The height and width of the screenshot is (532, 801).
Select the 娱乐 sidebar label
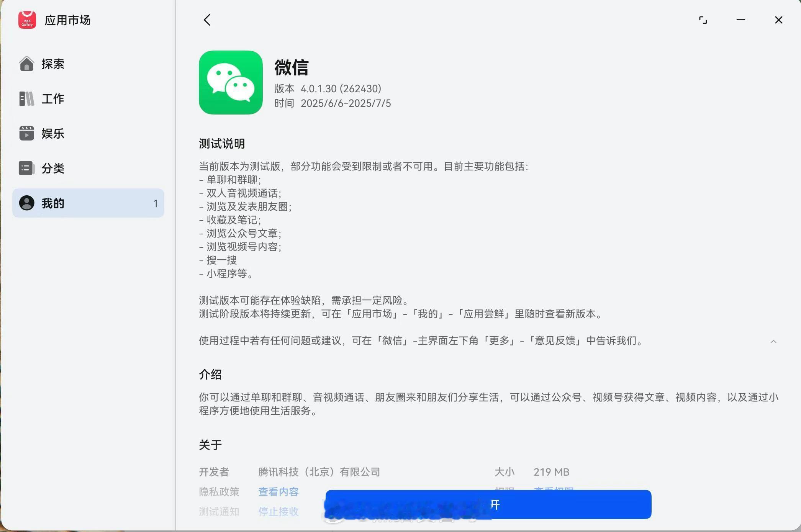[x=53, y=133]
